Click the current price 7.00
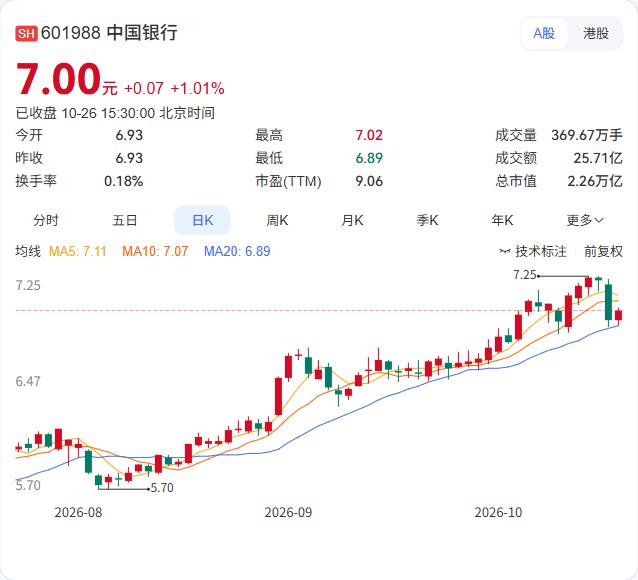Screen dimensions: 638x580 [58, 79]
